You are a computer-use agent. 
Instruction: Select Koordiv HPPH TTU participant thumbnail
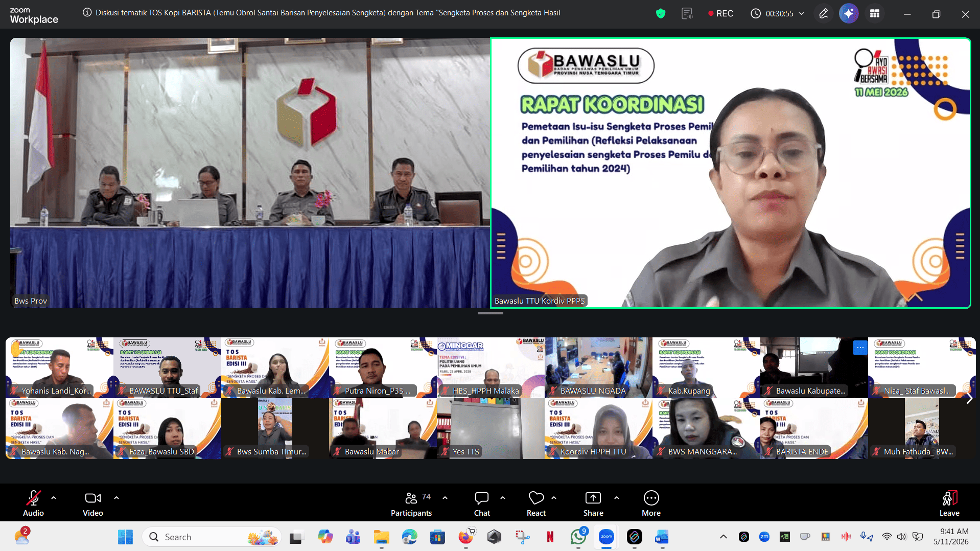pos(598,428)
